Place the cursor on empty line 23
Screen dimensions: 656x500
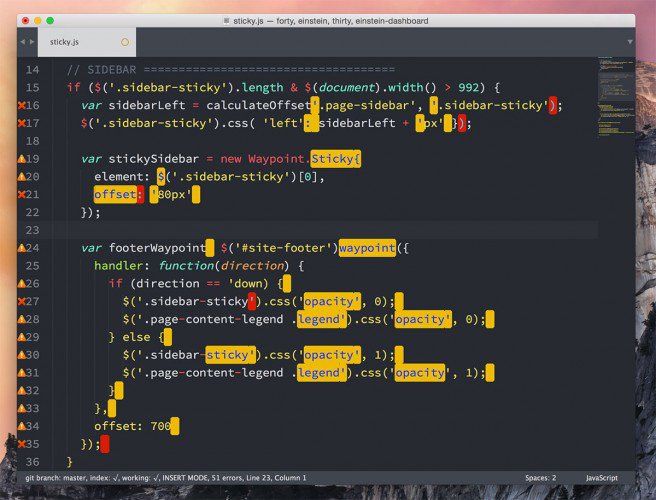click(x=326, y=230)
